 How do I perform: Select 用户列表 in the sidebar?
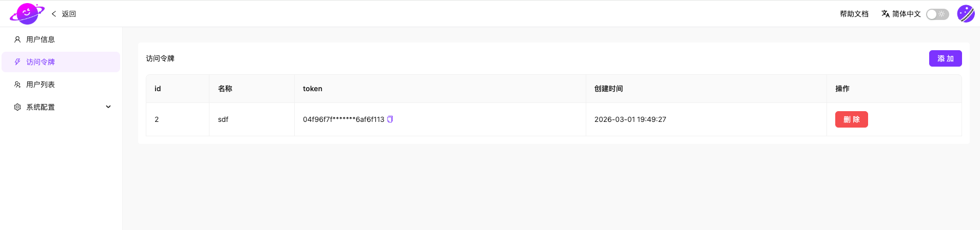[41, 85]
